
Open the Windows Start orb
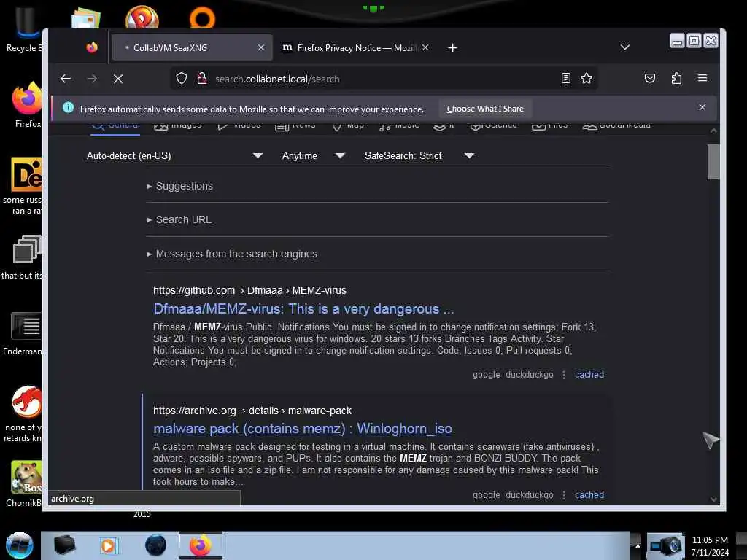point(20,545)
